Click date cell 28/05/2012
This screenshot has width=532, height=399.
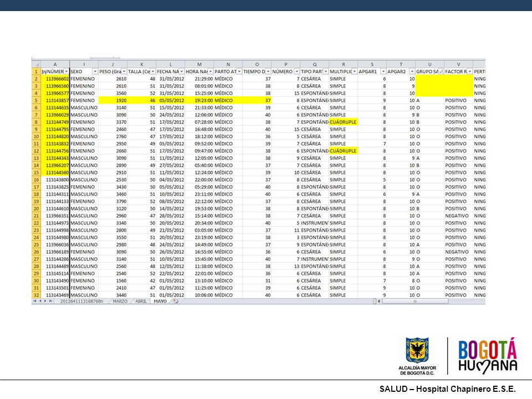(171, 216)
